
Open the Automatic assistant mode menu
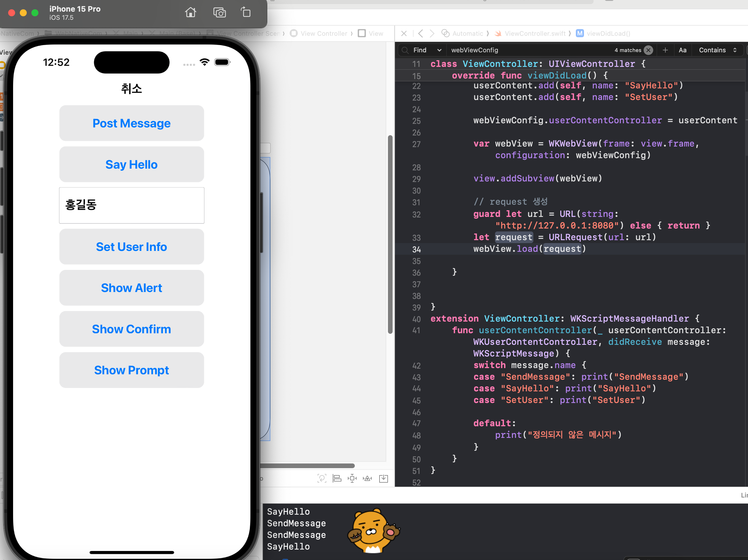point(467,33)
